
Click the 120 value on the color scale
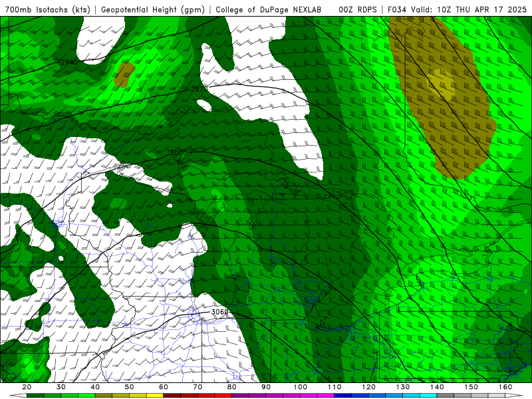click(x=368, y=387)
